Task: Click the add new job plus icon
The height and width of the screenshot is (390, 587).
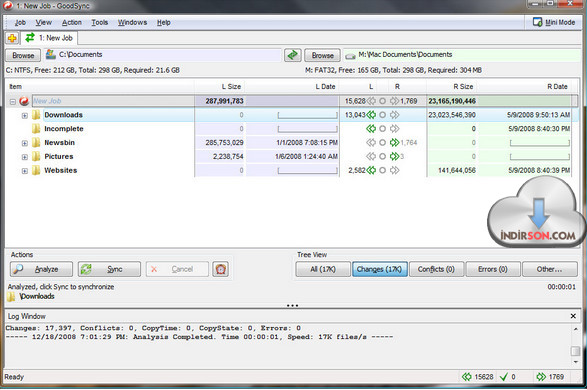Action: pos(12,38)
